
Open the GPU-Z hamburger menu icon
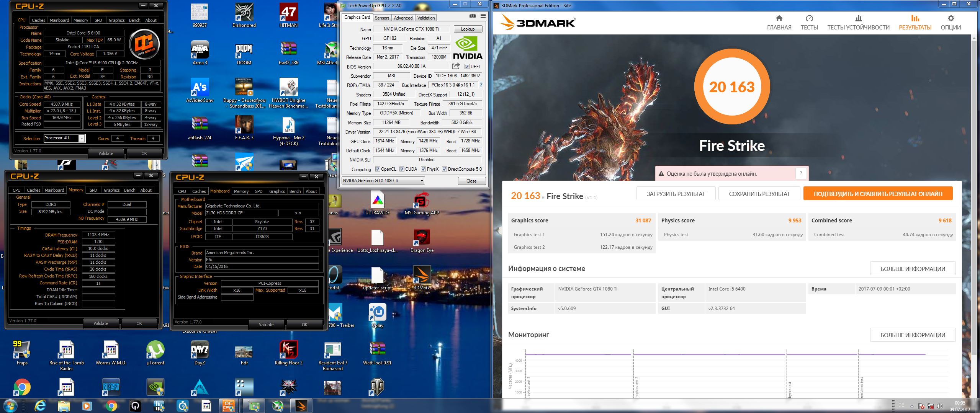pos(483,16)
